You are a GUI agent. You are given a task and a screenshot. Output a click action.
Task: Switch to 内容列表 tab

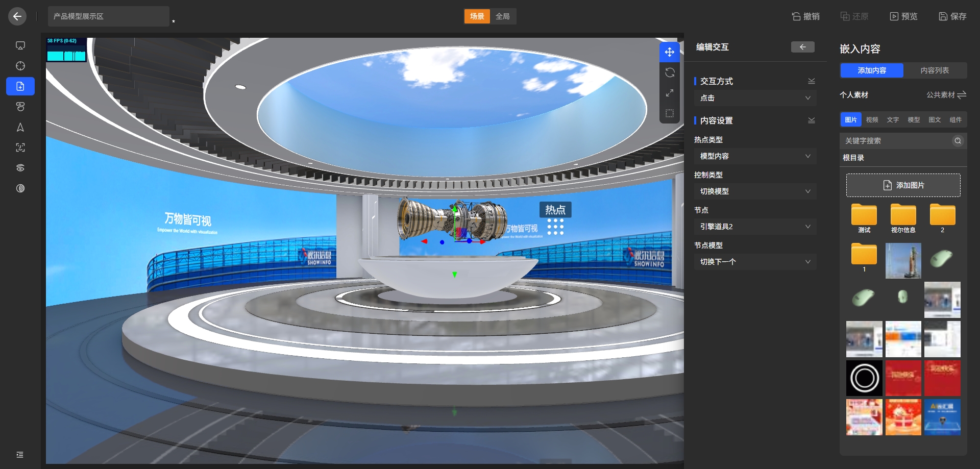click(x=935, y=70)
